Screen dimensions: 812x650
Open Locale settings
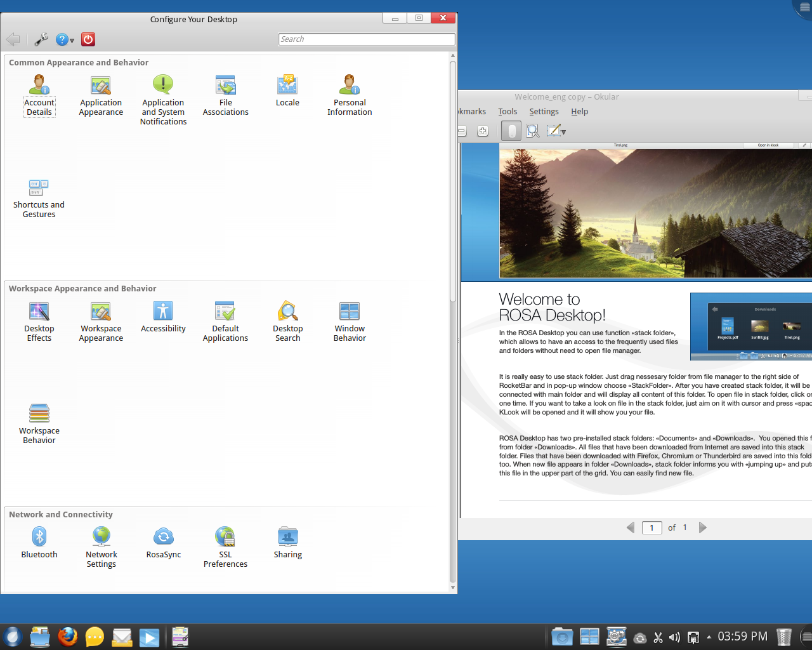287,91
